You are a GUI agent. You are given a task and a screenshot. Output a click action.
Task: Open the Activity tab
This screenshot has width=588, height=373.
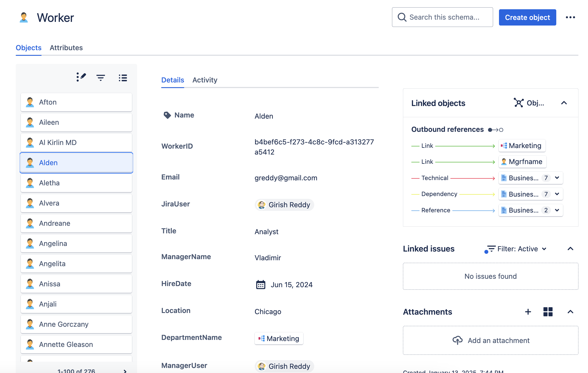coord(205,80)
